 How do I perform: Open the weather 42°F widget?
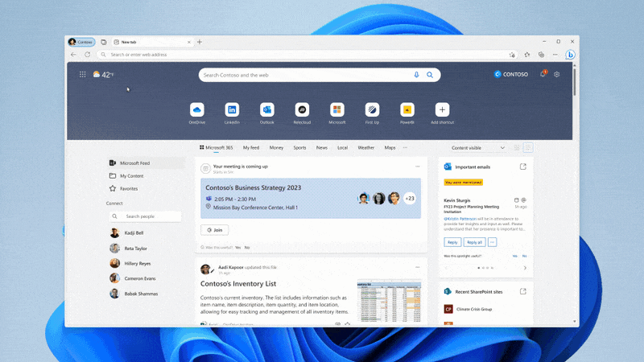pyautogui.click(x=103, y=74)
